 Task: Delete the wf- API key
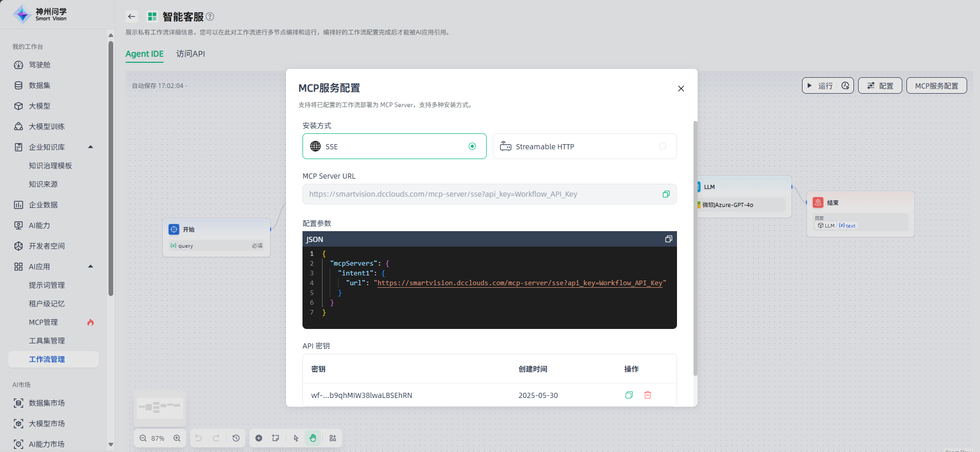pos(648,395)
